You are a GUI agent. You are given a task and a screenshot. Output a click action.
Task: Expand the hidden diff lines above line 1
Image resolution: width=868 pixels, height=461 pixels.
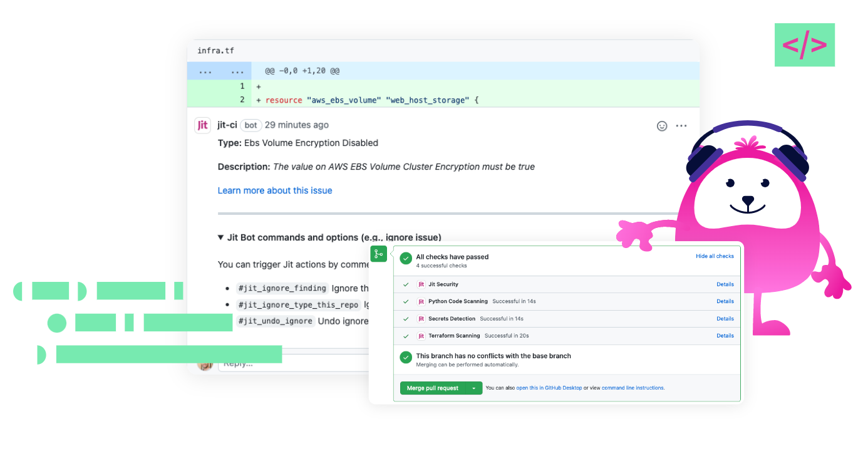pyautogui.click(x=219, y=71)
